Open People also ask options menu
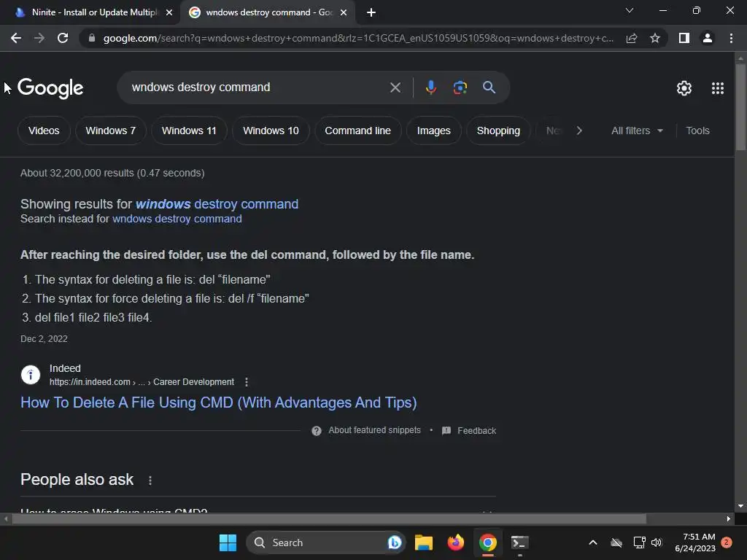747x560 pixels. (150, 481)
